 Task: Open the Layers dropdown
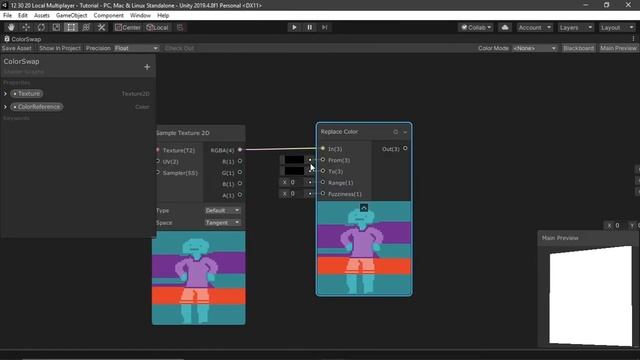pyautogui.click(x=576, y=27)
